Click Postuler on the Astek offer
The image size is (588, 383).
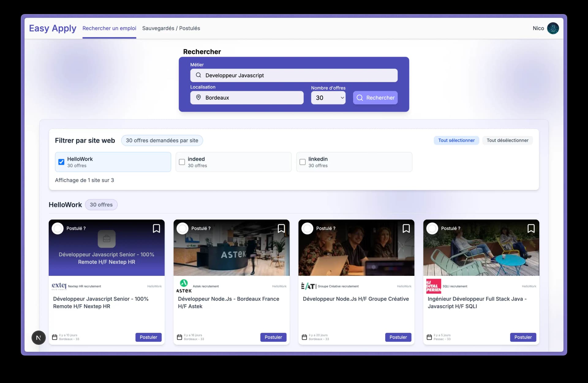[x=273, y=337]
